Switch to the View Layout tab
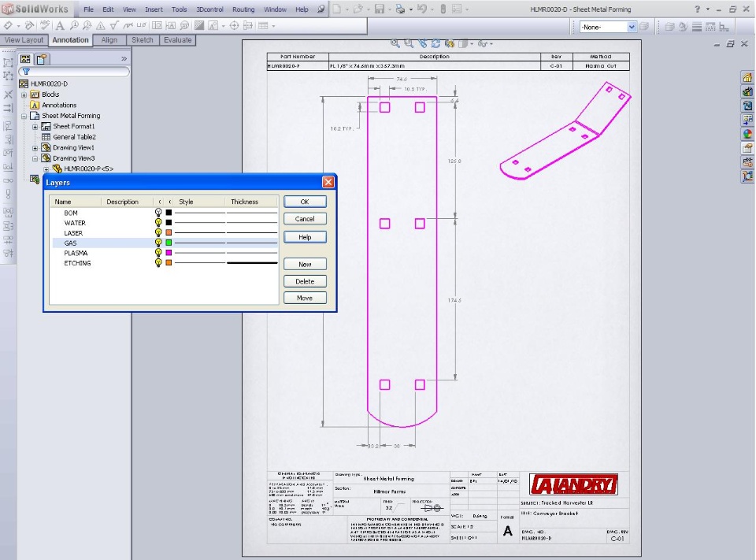 [x=24, y=40]
